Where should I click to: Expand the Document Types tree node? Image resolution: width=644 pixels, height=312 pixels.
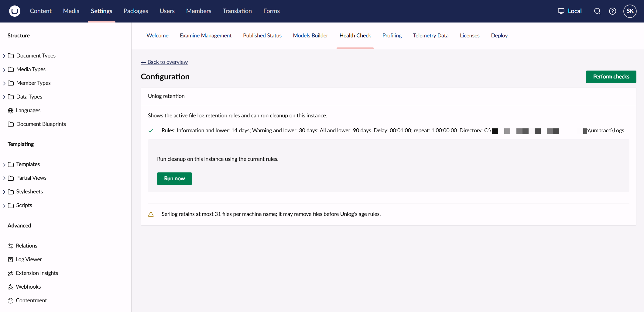(x=4, y=56)
